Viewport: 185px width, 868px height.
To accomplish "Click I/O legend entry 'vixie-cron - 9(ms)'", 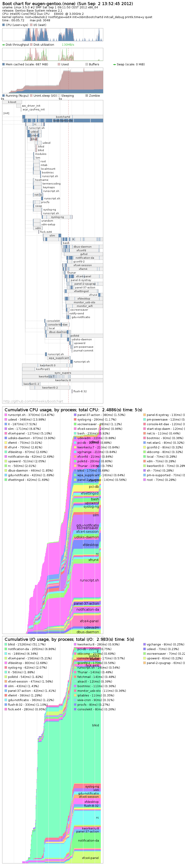I will [x=94, y=700].
